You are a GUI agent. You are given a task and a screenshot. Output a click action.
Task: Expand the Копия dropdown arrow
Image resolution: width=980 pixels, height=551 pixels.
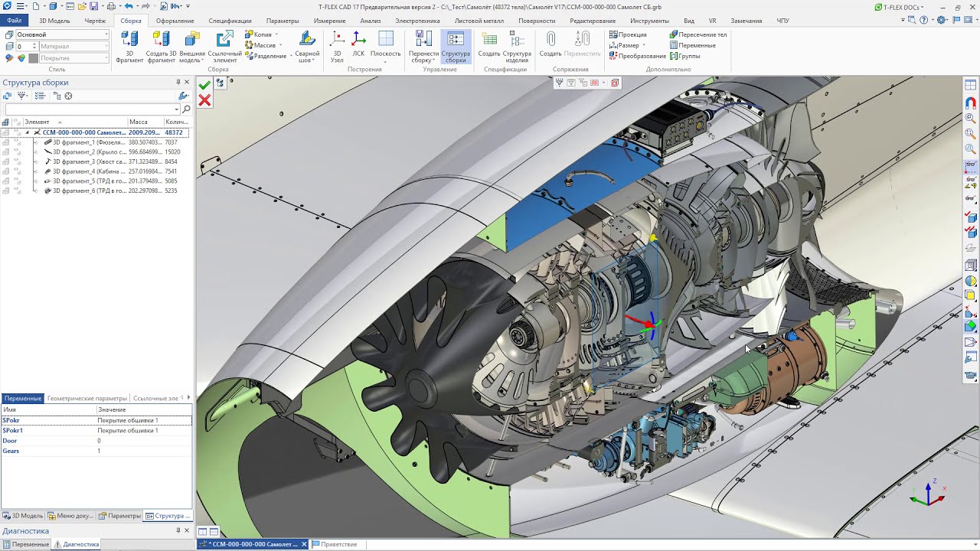[x=276, y=34]
